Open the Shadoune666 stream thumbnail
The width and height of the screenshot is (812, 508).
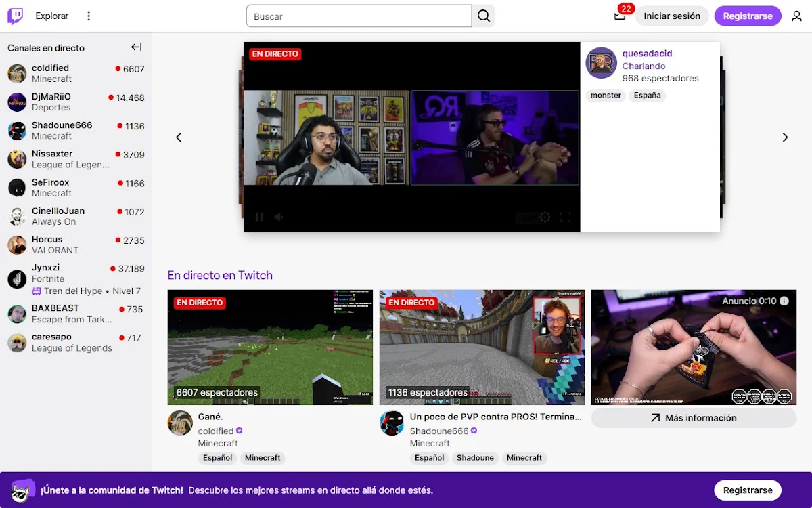click(x=482, y=347)
